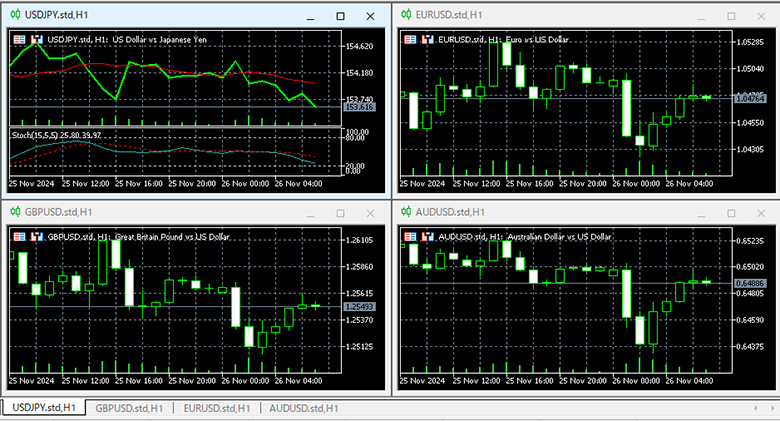Click the right tab-scroll arrow at bottom
The image size is (780, 421).
[771, 408]
